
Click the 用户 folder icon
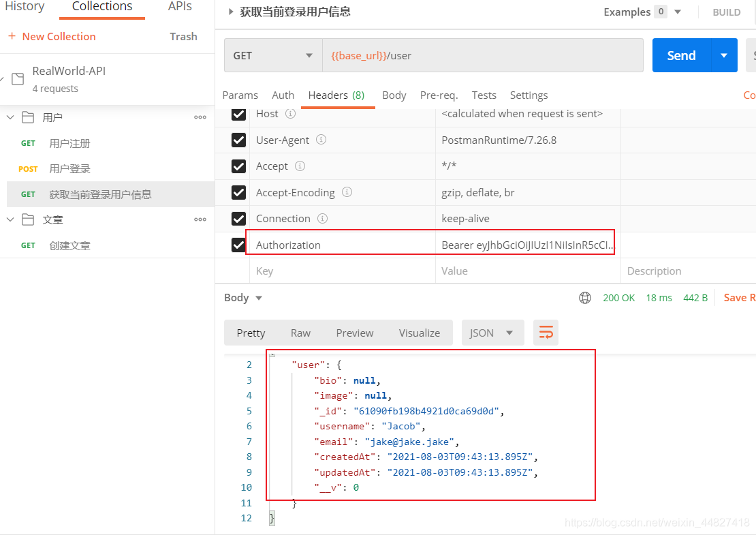(28, 117)
